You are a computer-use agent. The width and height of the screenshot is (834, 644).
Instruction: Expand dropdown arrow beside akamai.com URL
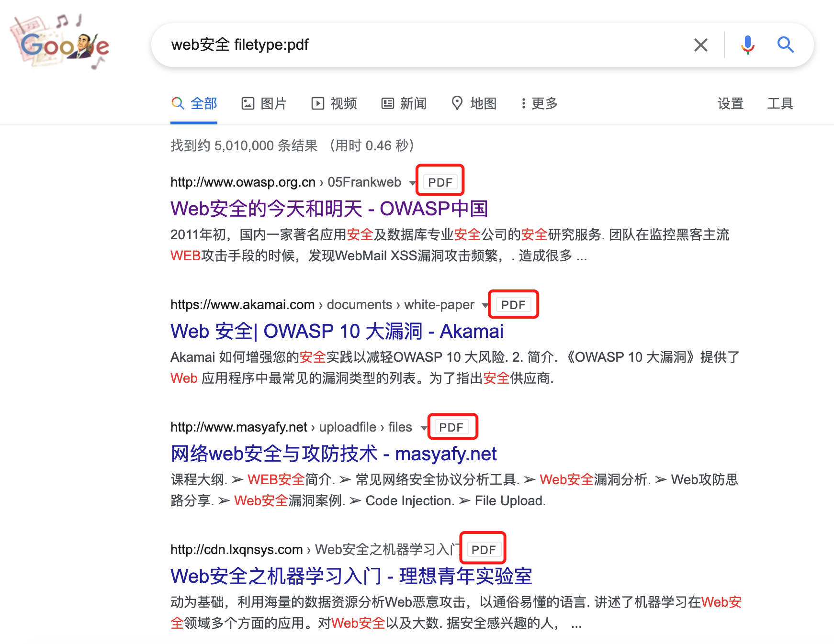[485, 305]
